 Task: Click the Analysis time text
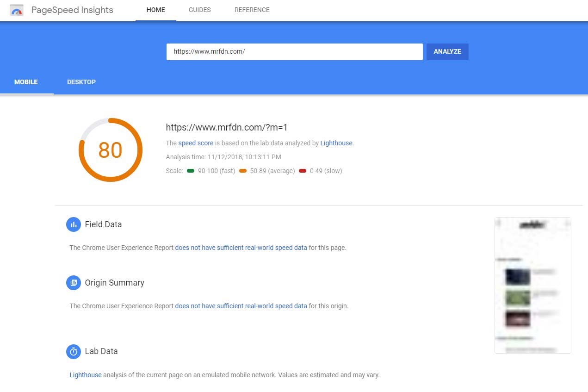click(223, 157)
